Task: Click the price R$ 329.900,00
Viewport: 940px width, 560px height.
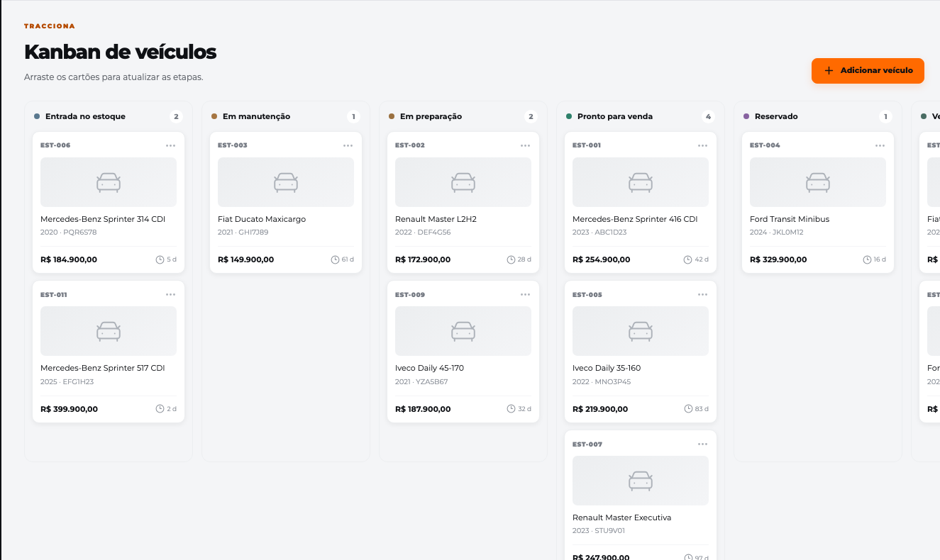Action: click(778, 259)
